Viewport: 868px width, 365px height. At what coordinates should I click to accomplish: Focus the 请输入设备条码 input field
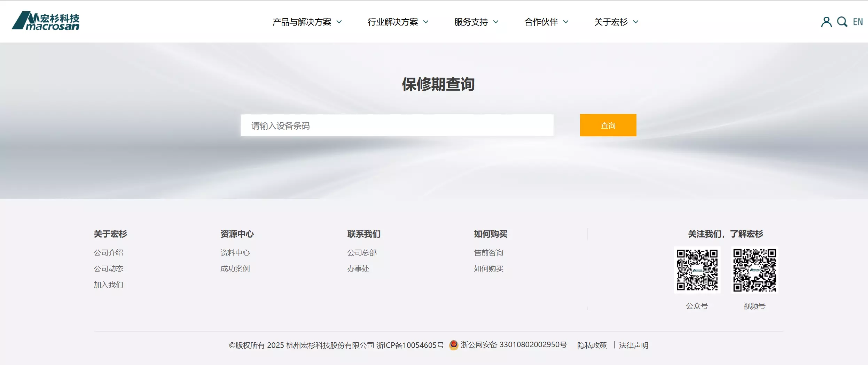(397, 125)
